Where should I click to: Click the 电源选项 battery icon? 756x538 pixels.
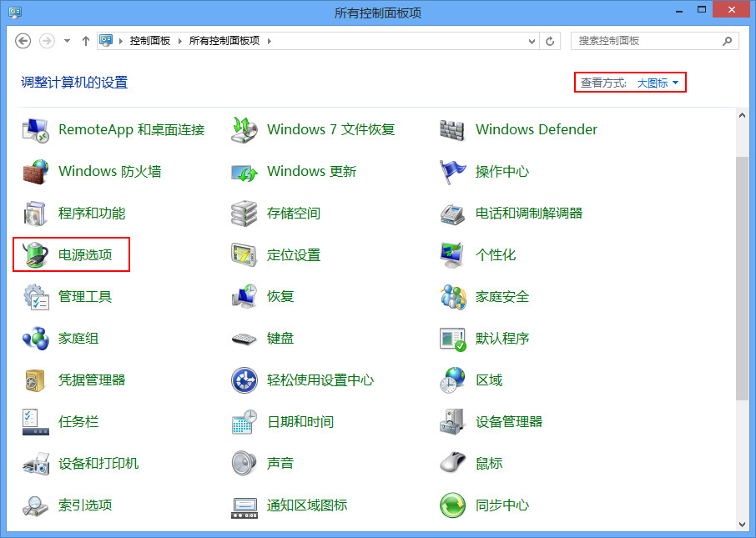36,255
